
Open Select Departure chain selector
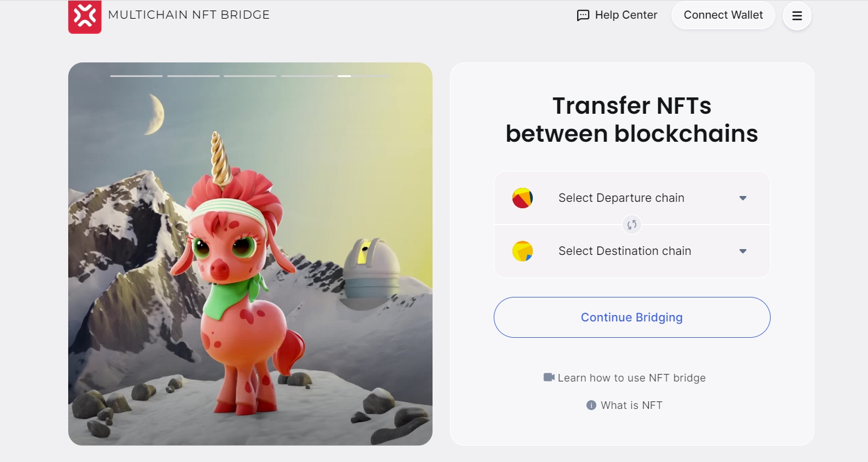click(x=632, y=198)
